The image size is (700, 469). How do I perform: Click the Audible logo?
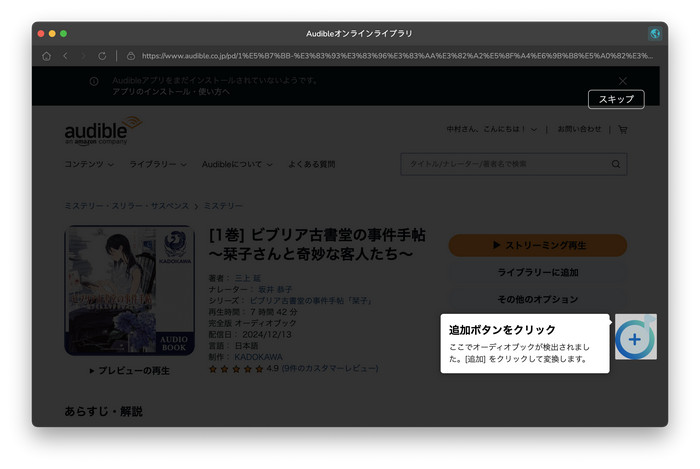click(x=103, y=131)
